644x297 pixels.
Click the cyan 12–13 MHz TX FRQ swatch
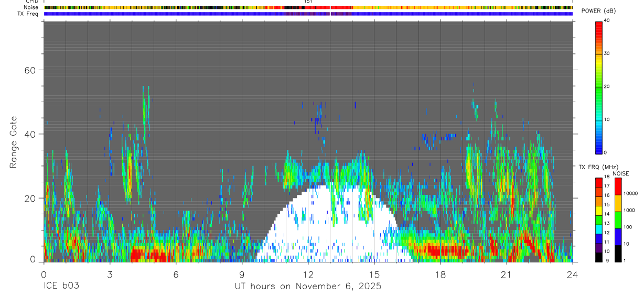tap(599, 228)
